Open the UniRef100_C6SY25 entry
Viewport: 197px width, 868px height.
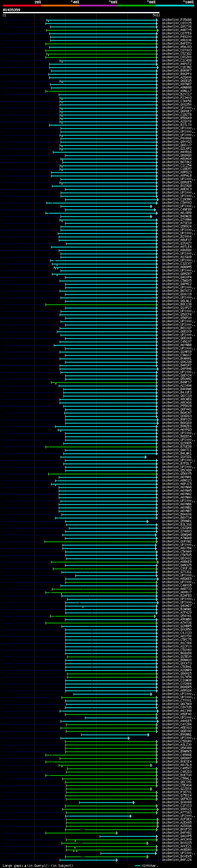(x=177, y=23)
